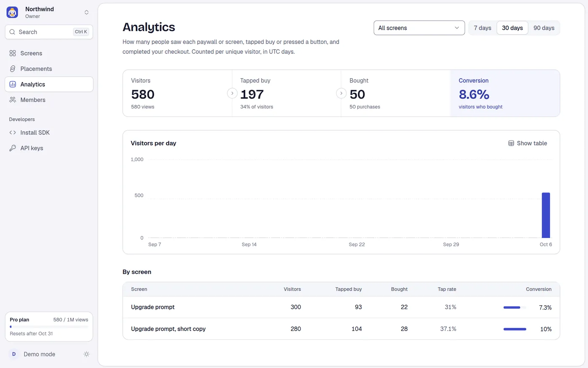Click the Conversion column header in table

click(x=539, y=289)
